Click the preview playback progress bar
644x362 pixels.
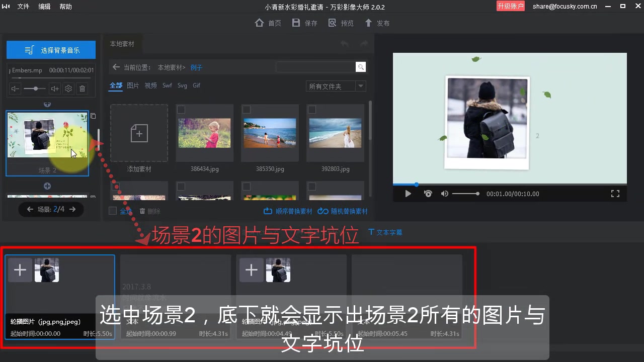click(510, 185)
